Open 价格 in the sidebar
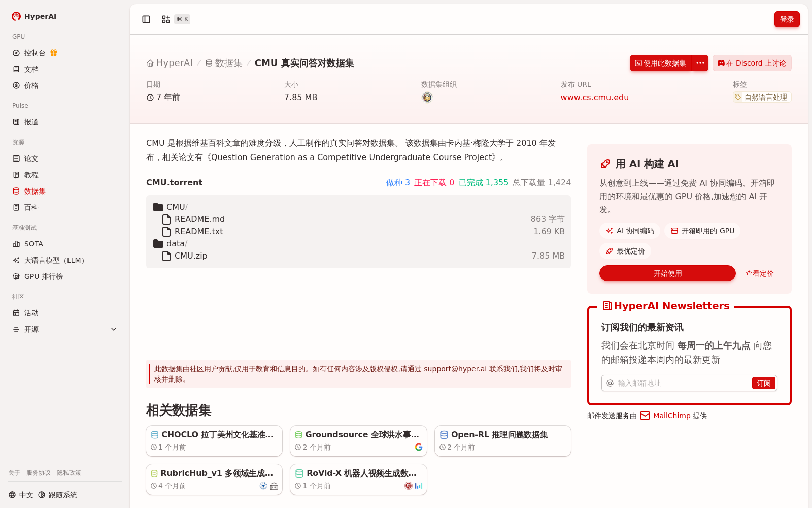 (65, 85)
